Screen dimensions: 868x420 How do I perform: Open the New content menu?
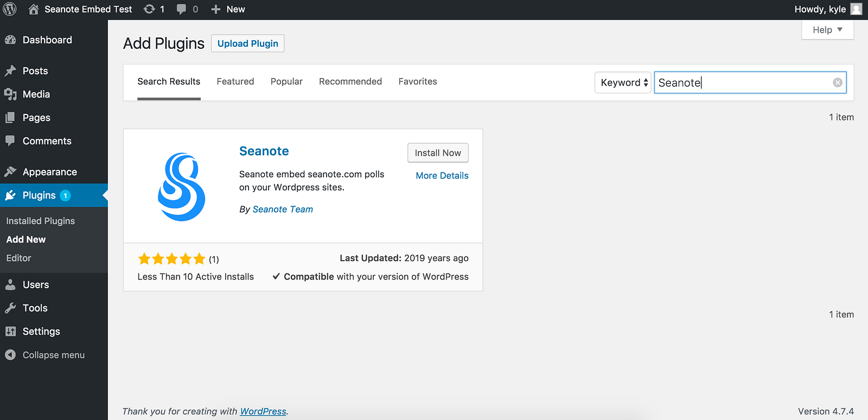tap(228, 9)
